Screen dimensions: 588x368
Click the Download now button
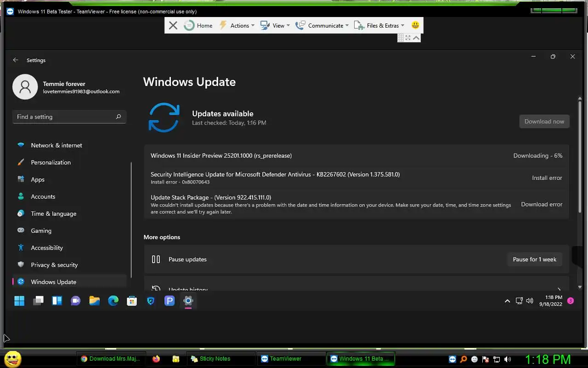click(544, 121)
